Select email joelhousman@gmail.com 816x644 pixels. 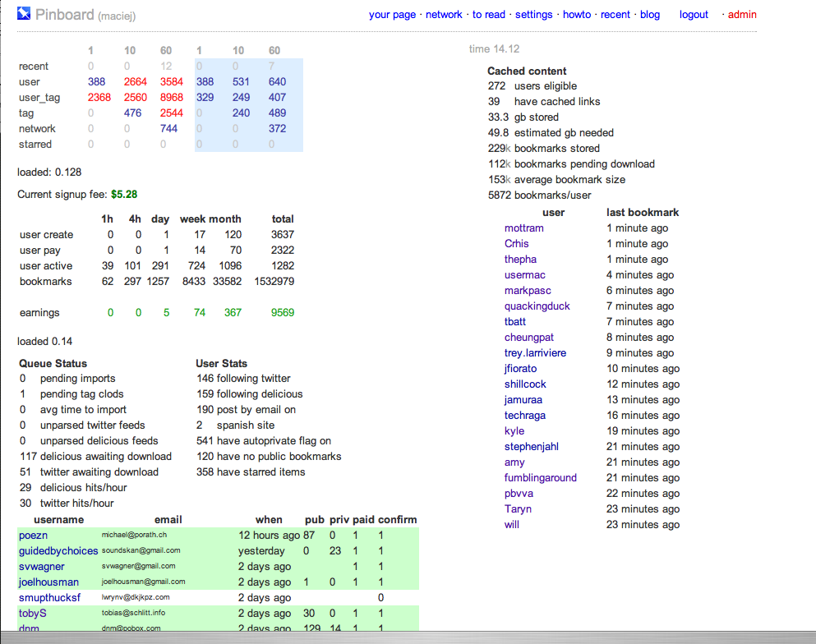point(143,582)
